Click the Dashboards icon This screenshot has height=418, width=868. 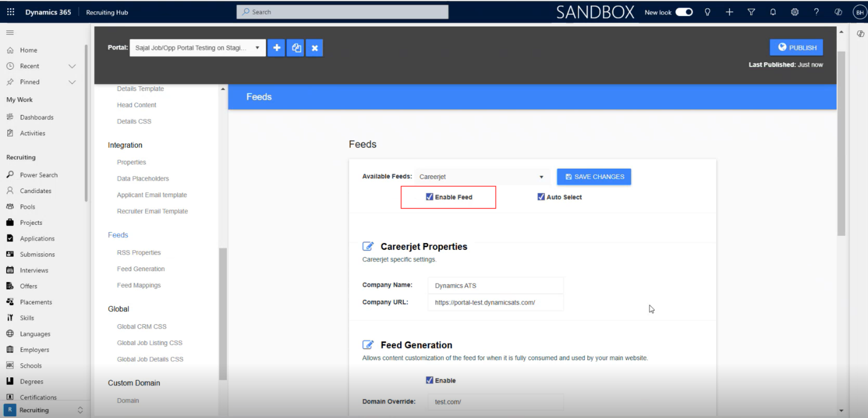pos(10,117)
